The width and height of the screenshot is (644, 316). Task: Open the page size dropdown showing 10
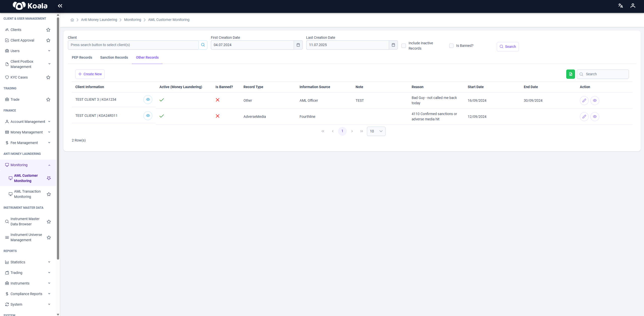[376, 131]
